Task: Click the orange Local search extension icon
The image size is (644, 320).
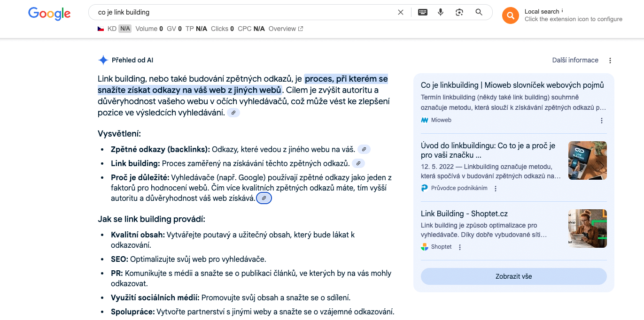Action: [x=510, y=15]
